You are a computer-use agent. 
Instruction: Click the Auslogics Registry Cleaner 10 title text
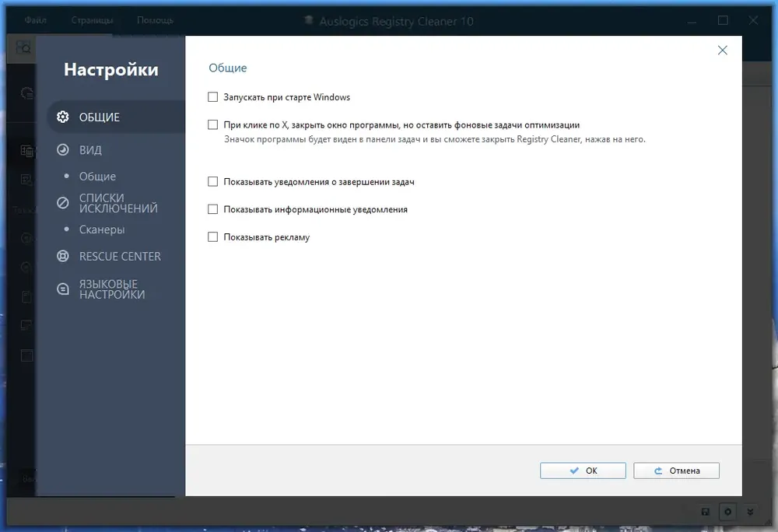point(397,21)
